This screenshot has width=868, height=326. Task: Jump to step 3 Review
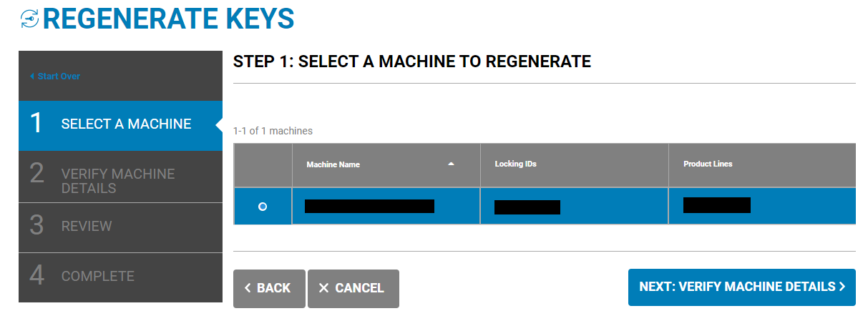point(87,227)
